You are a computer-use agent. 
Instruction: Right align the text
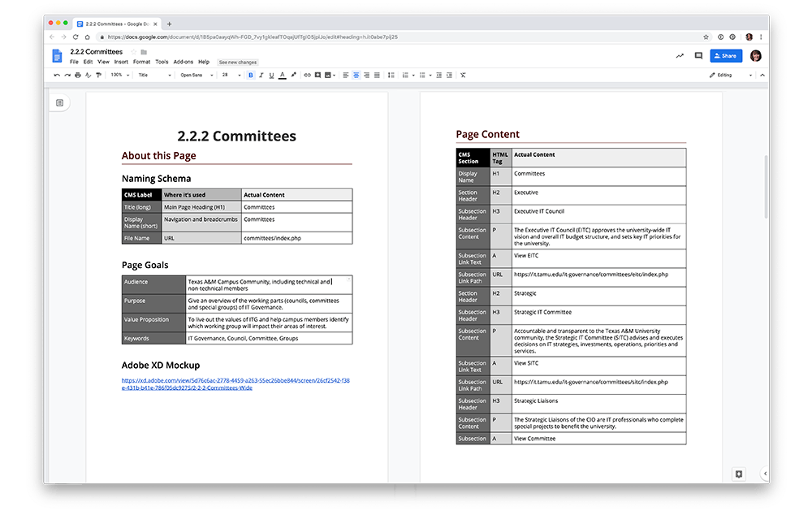(367, 75)
